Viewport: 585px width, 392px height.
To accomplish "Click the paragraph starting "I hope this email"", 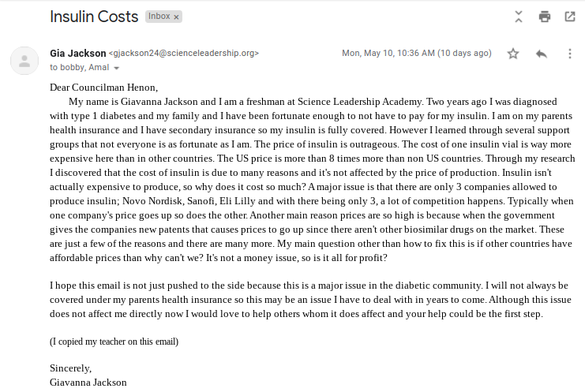I will [308, 300].
